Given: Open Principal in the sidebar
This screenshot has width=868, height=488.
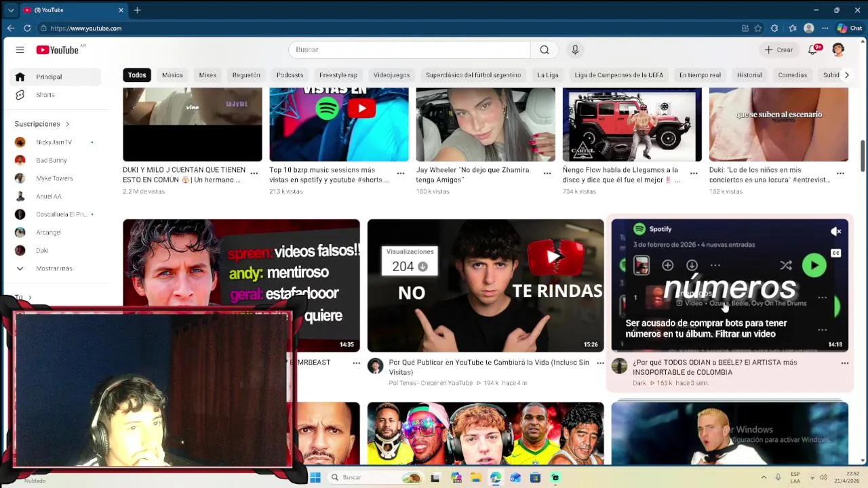Looking at the screenshot, I should click(x=56, y=77).
